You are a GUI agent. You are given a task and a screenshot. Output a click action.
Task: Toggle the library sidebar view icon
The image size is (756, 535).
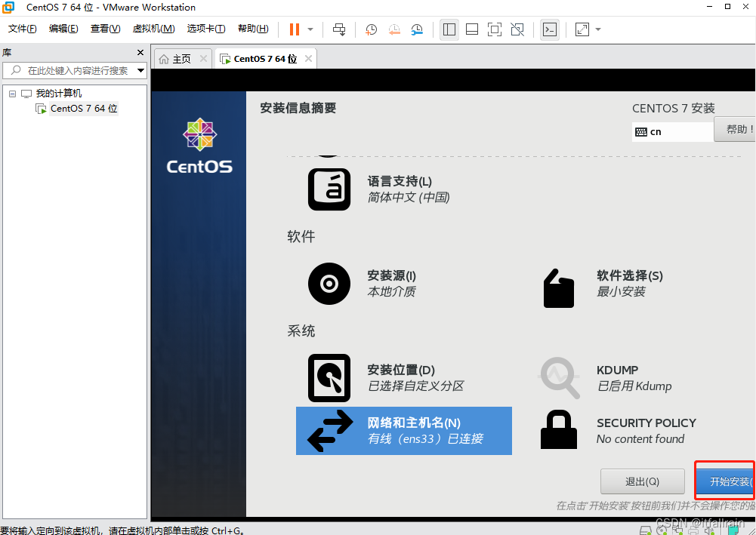pyautogui.click(x=449, y=29)
